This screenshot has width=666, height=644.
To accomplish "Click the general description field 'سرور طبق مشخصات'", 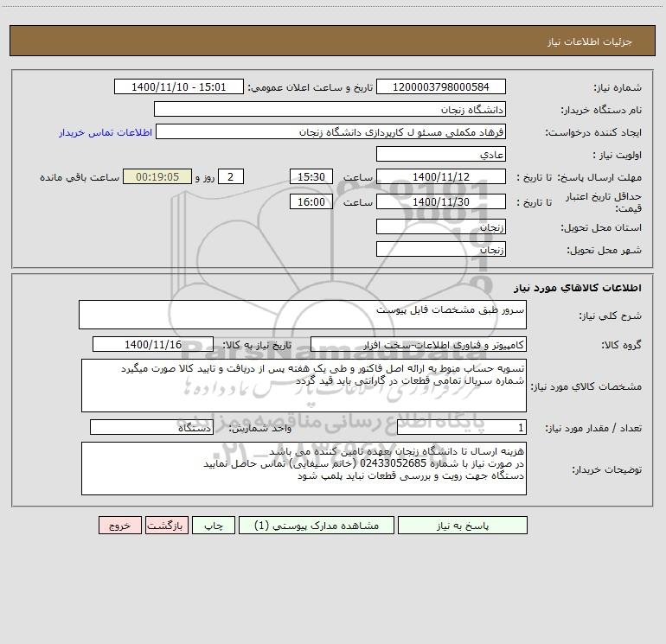I will (x=303, y=315).
